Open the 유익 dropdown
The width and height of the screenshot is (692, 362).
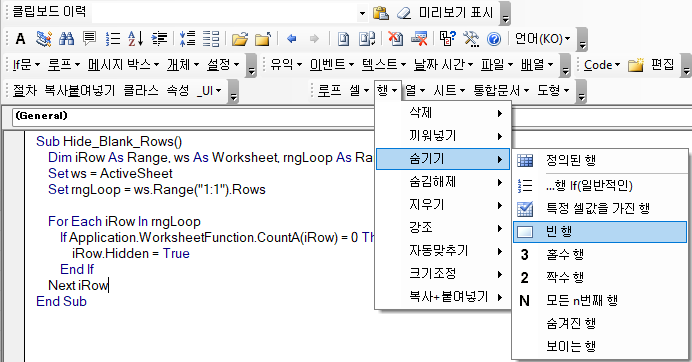(x=286, y=65)
